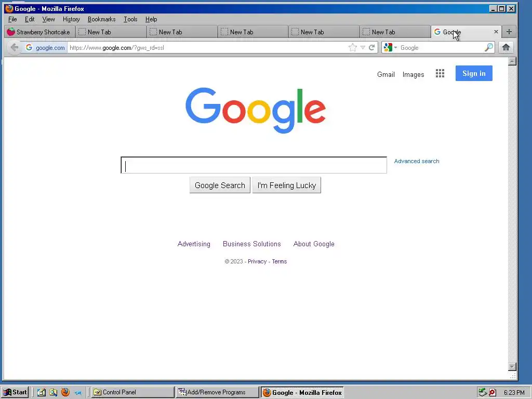Open the Advertising link
The image size is (532, 399).
[x=194, y=244]
